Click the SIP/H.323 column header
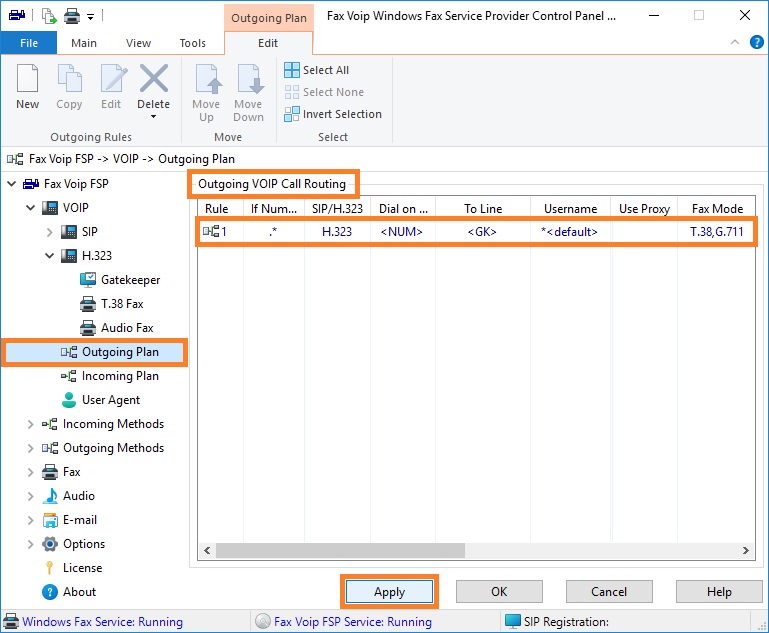769x633 pixels. [337, 209]
